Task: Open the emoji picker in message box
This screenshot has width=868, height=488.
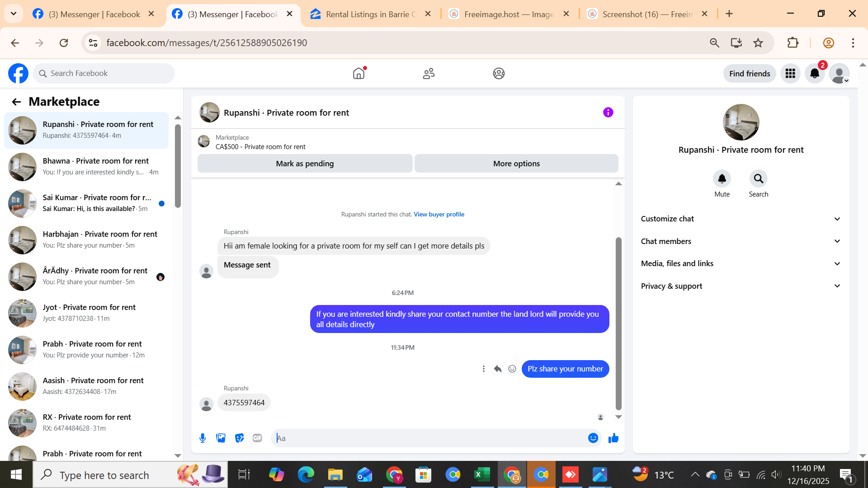Action: [x=593, y=438]
